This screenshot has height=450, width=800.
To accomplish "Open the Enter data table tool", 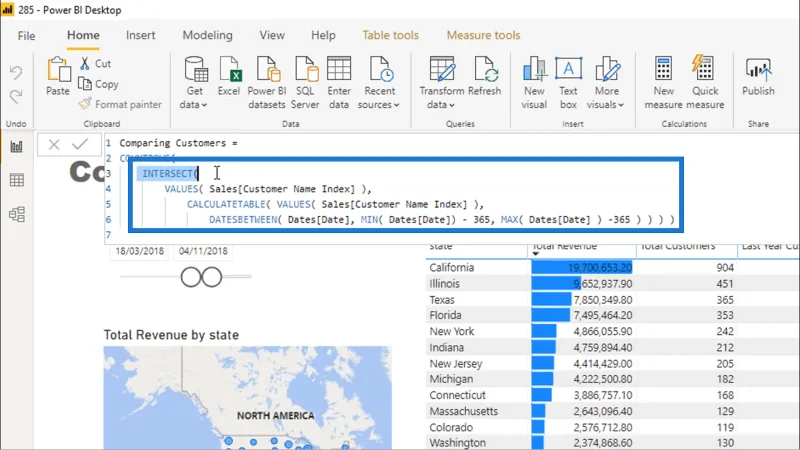I will (x=339, y=82).
